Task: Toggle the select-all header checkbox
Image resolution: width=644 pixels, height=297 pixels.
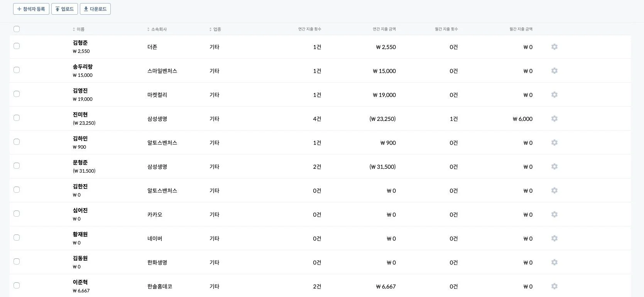Action: 17,29
